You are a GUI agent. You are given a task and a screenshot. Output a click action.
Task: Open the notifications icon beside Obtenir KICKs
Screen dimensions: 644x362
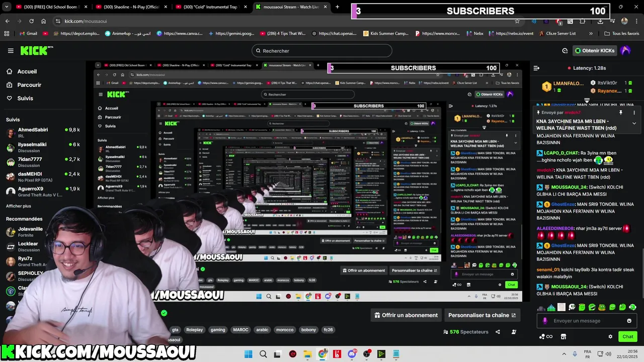click(x=565, y=51)
